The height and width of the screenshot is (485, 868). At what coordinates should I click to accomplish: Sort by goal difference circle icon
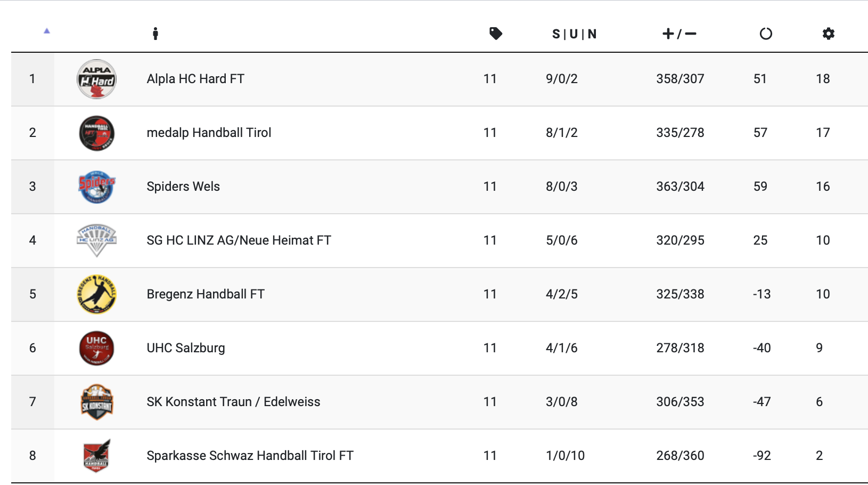click(766, 34)
